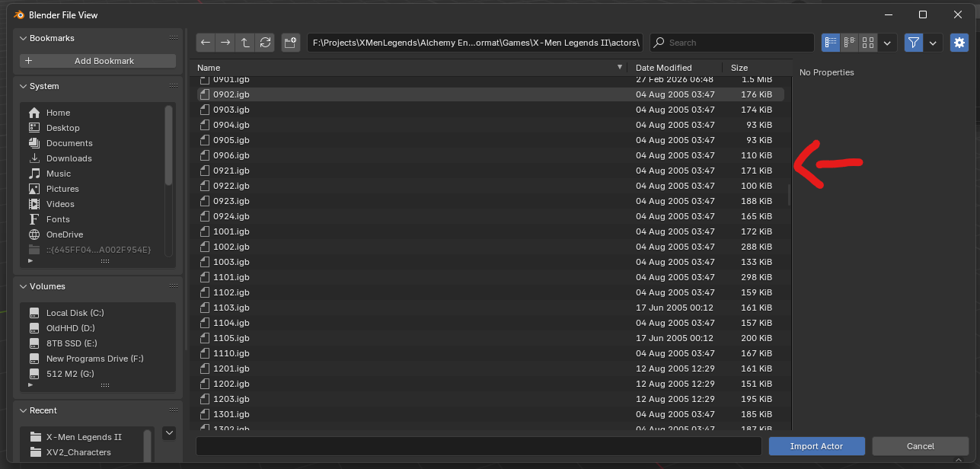The height and width of the screenshot is (469, 980).
Task: Navigate up to parent directory
Action: (x=245, y=43)
